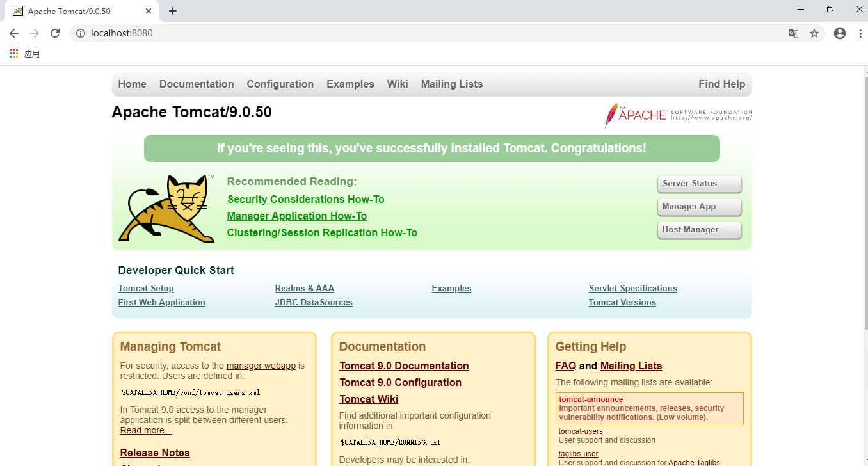868x466 pixels.
Task: Open the apps grid shortcut in the bookmarks bar
Action: click(14, 54)
